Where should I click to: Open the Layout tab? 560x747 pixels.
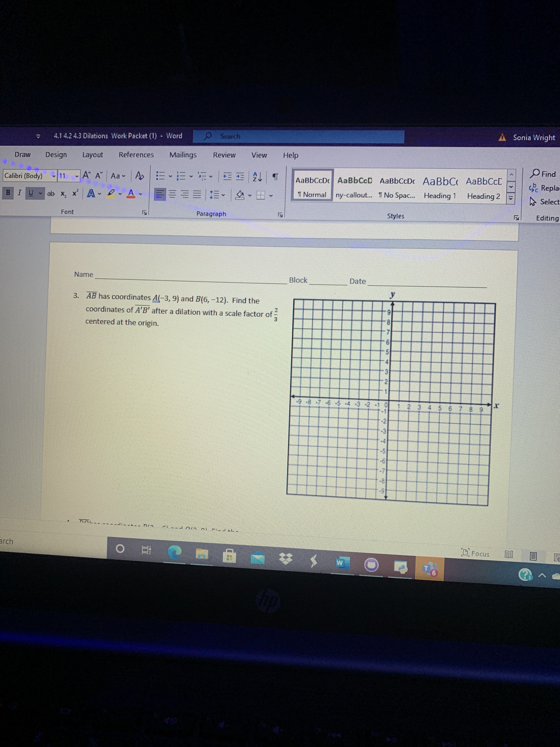coord(92,155)
